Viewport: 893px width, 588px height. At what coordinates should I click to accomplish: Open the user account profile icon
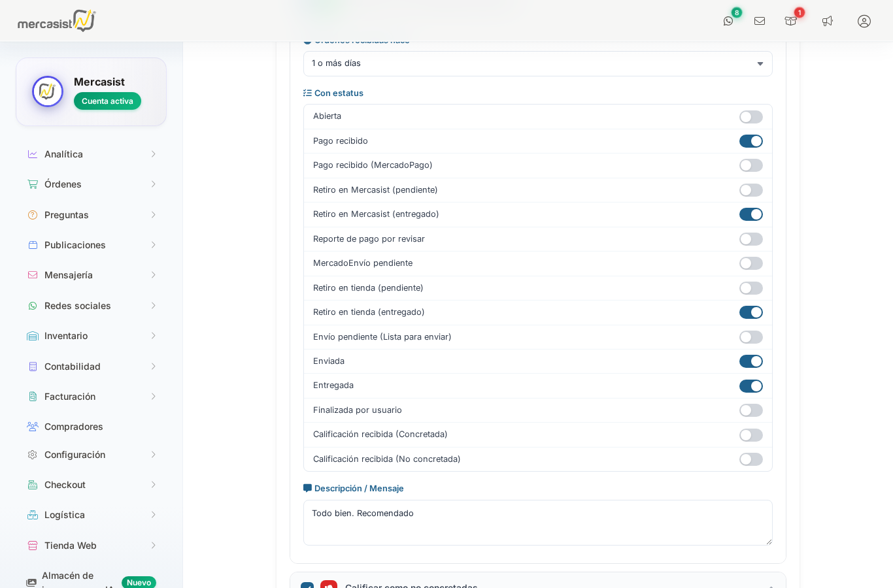point(864,21)
